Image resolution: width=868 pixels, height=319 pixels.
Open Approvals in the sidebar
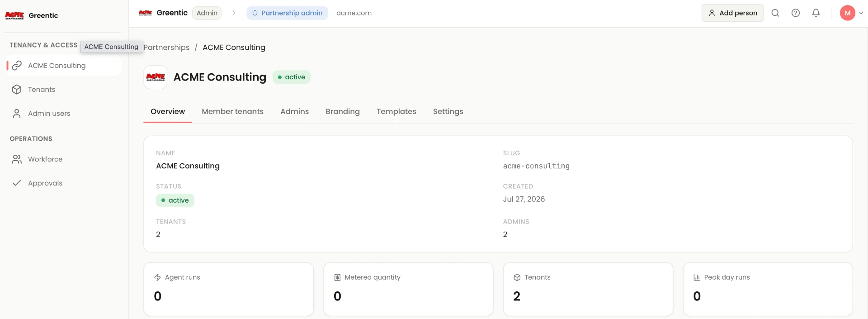coord(64,183)
